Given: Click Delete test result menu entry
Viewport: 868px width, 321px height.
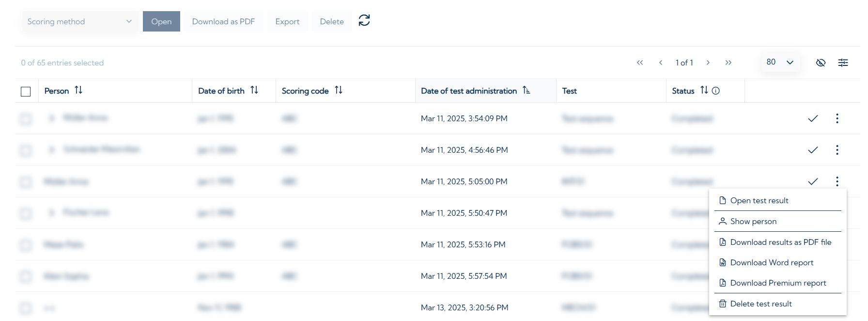Looking at the screenshot, I should 760,304.
